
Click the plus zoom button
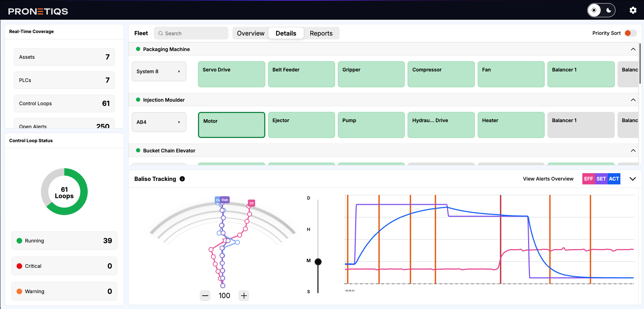pos(244,296)
